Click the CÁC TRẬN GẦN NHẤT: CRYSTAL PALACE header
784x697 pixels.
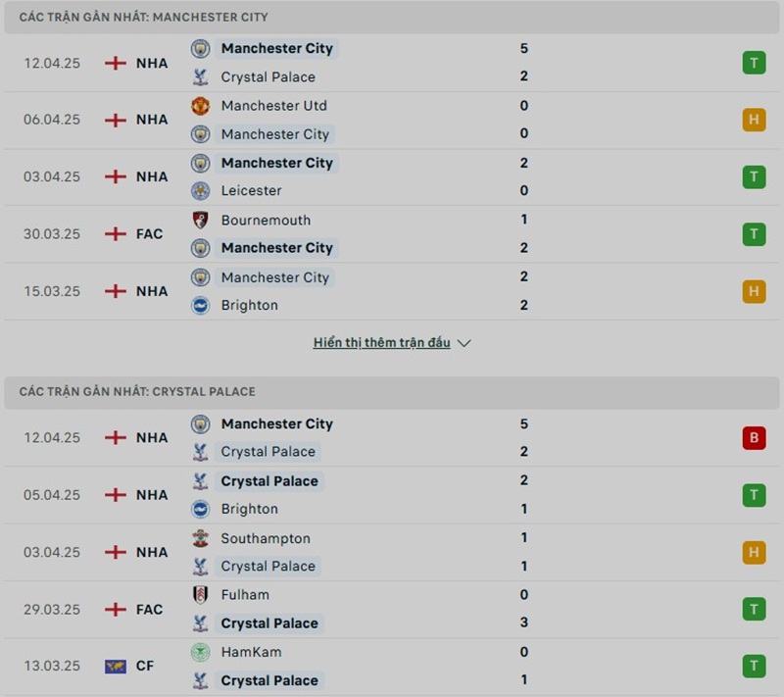[135, 391]
